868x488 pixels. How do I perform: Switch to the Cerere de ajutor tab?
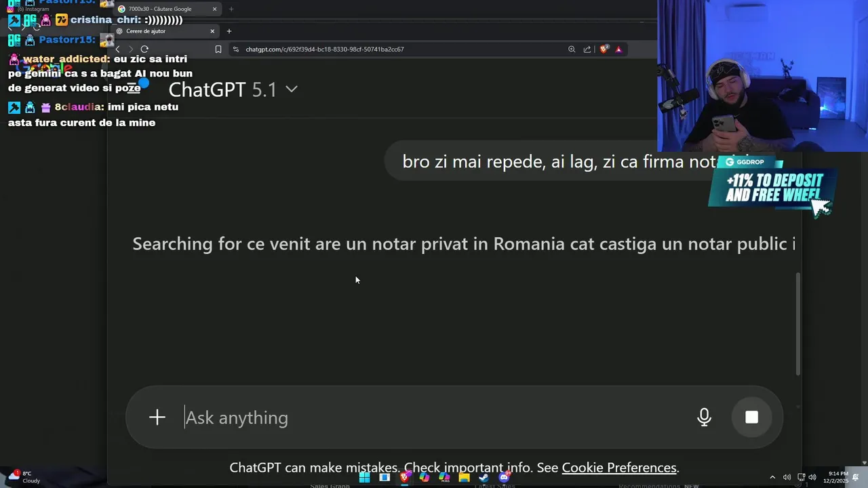165,31
